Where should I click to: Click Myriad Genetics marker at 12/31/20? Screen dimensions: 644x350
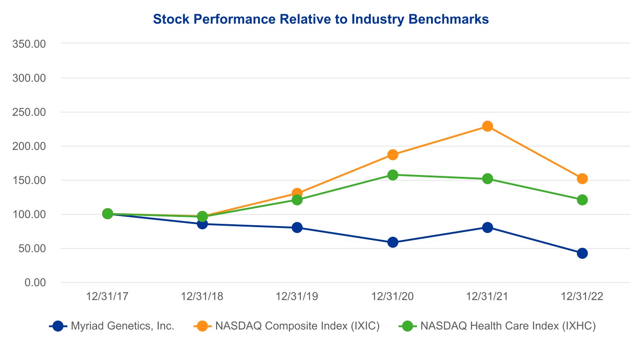tap(392, 242)
